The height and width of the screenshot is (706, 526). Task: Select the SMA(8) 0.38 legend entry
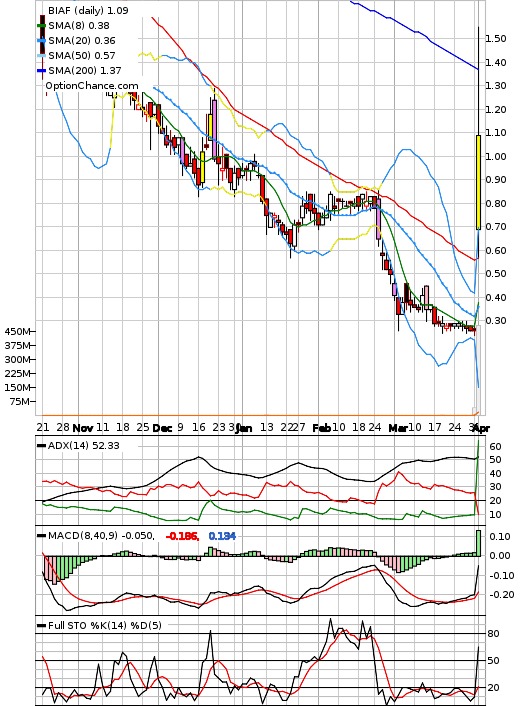pyautogui.click(x=79, y=25)
